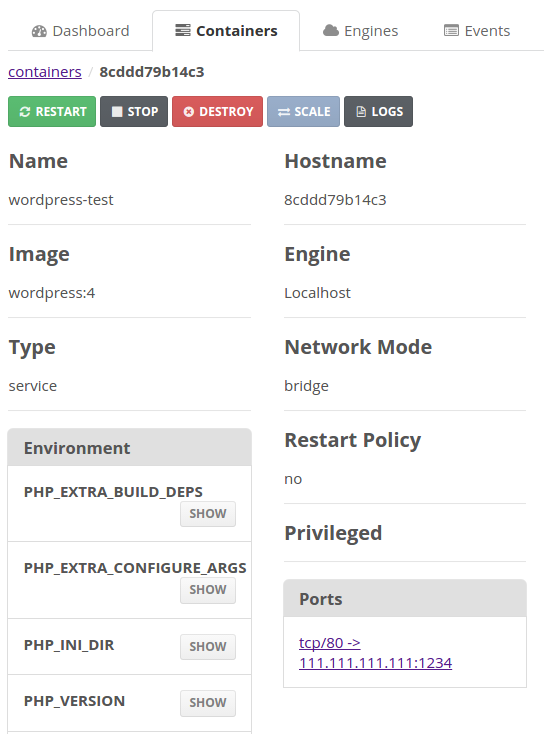Click the Dashboard gauge icon

coord(39,31)
